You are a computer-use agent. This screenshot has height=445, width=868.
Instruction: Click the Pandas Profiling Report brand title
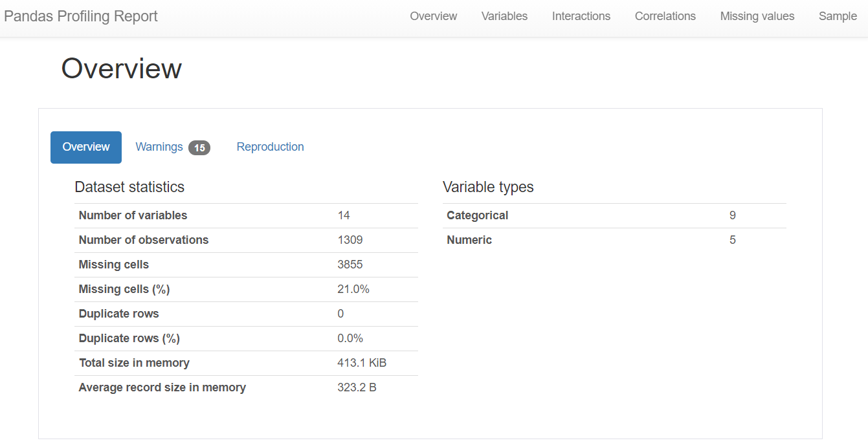coord(81,16)
